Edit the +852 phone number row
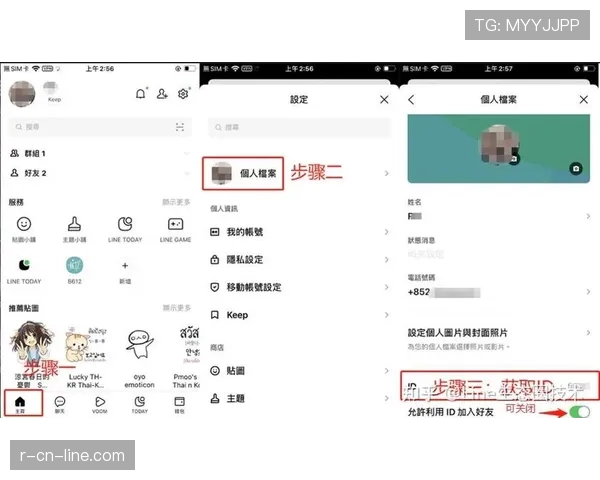600x480 pixels. pos(499,292)
